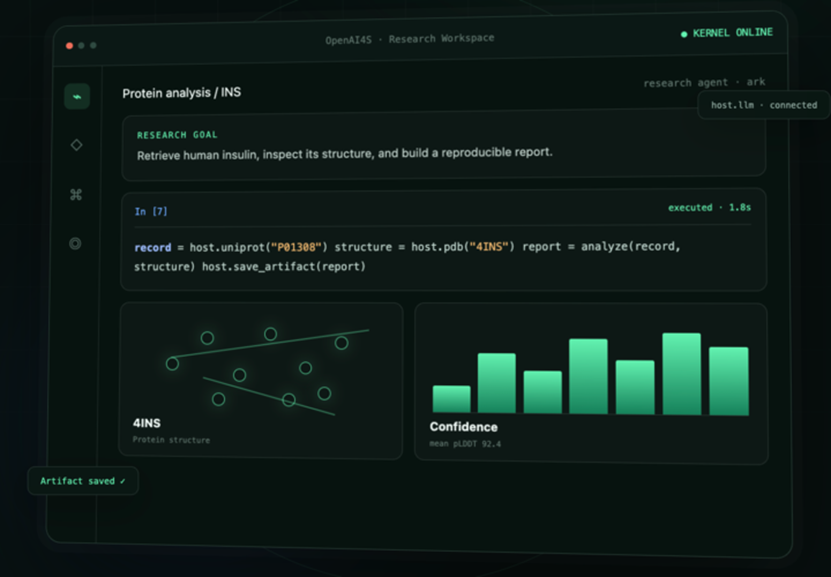
Task: Click the Artifact saved notification
Action: pos(83,481)
